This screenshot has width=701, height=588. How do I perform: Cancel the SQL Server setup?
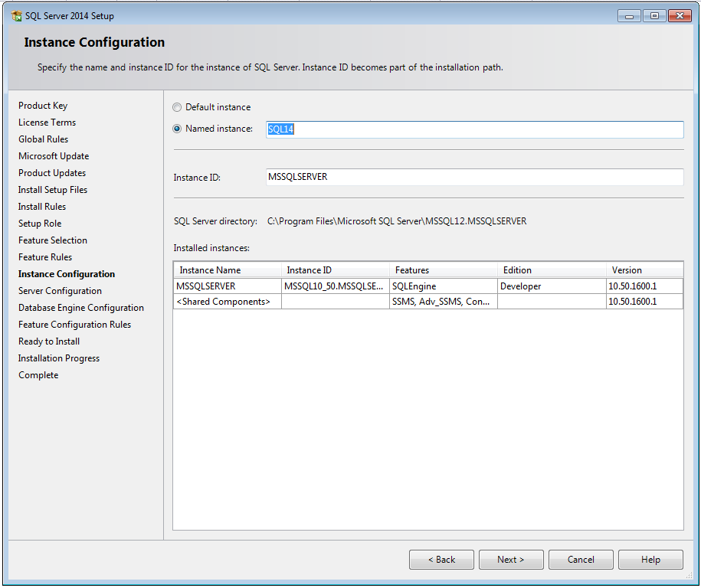[x=581, y=560]
